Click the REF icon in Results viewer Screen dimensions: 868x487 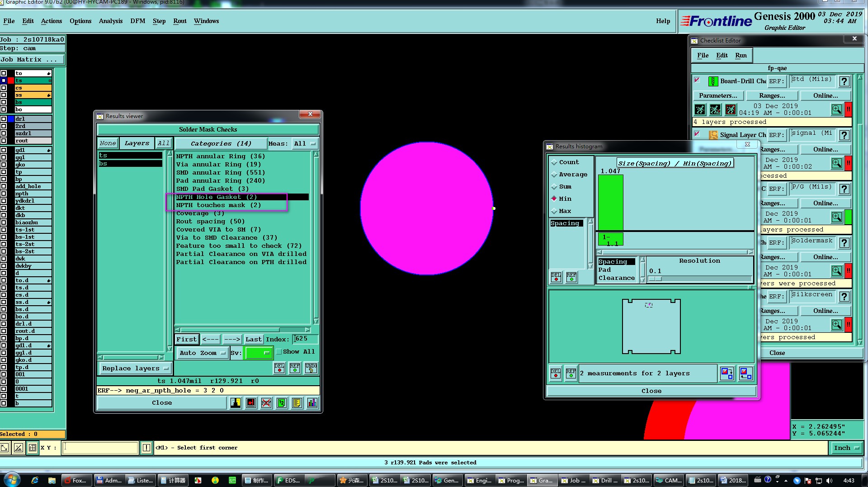pyautogui.click(x=295, y=368)
